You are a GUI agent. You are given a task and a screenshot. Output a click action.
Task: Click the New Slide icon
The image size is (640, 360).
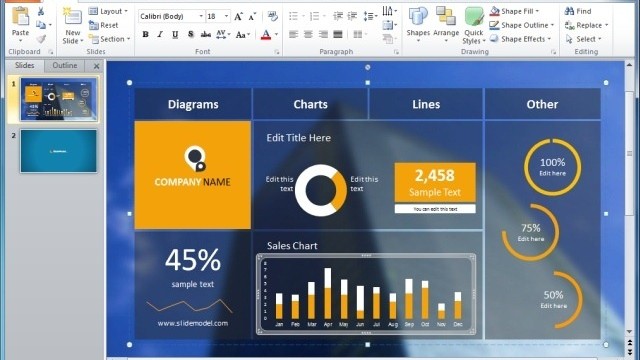pyautogui.click(x=72, y=17)
